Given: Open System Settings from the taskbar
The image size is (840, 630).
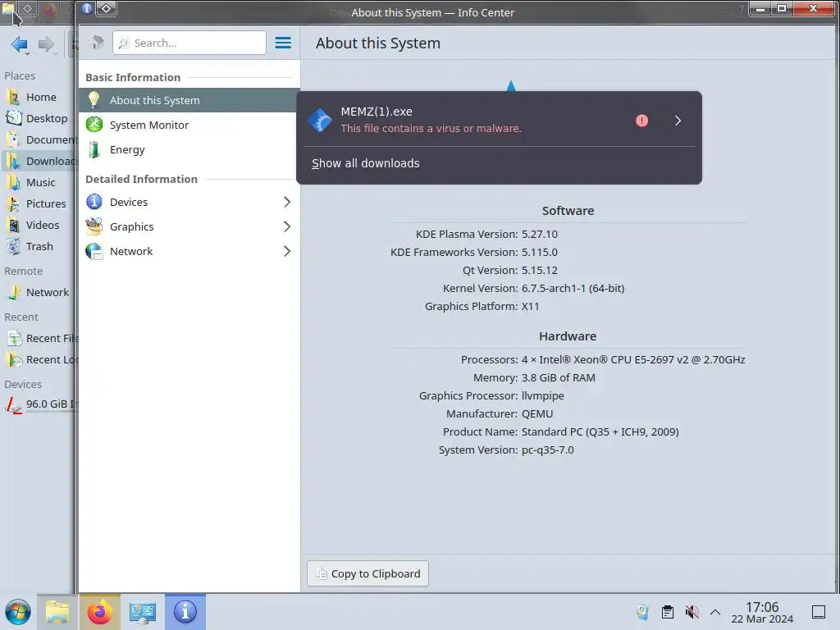Looking at the screenshot, I should (x=143, y=612).
